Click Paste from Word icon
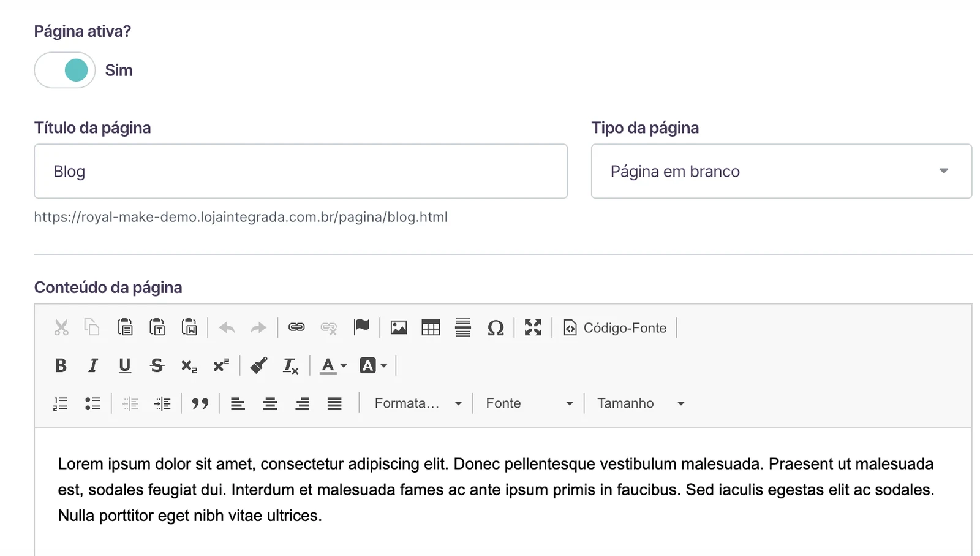The width and height of the screenshot is (980, 556). (189, 327)
